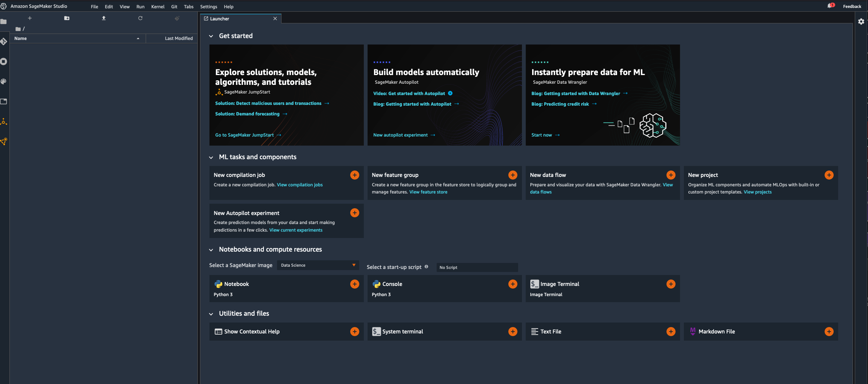
Task: Open View current experiments link
Action: (296, 230)
